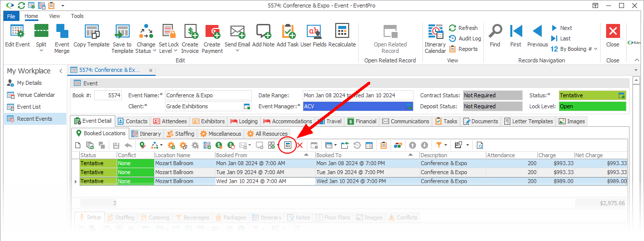Click the Reports button
Image resolution: width=644 pixels, height=241 pixels.
pyautogui.click(x=463, y=49)
